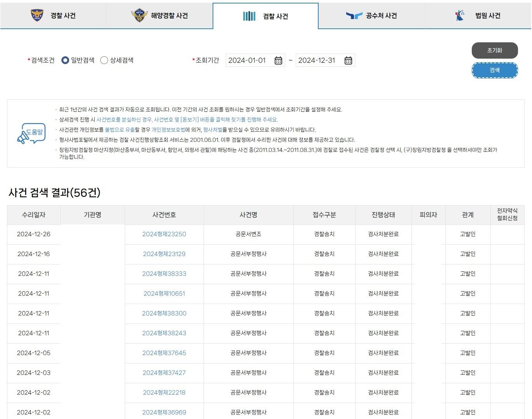Screen dimensions: 532x419
Task: Click the blue 개인정보보호법 text in help
Action: coord(168,130)
